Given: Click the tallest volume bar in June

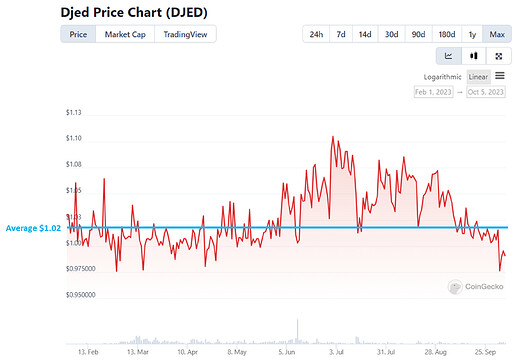Looking at the screenshot, I should click(298, 332).
